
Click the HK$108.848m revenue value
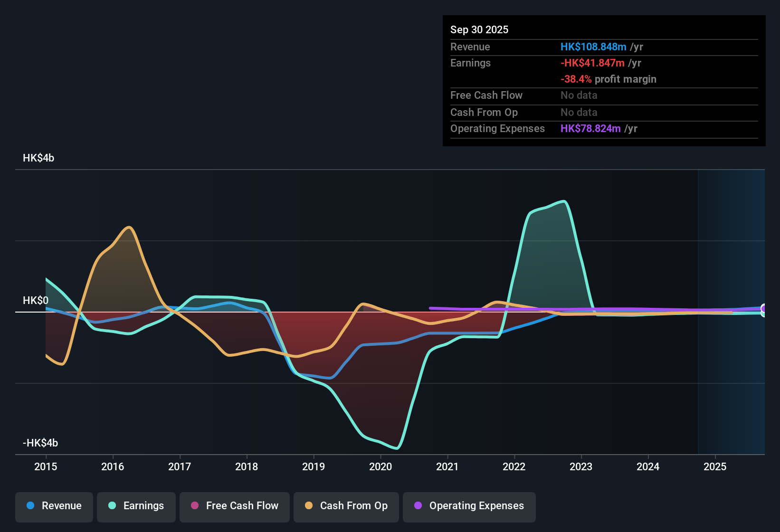click(593, 47)
